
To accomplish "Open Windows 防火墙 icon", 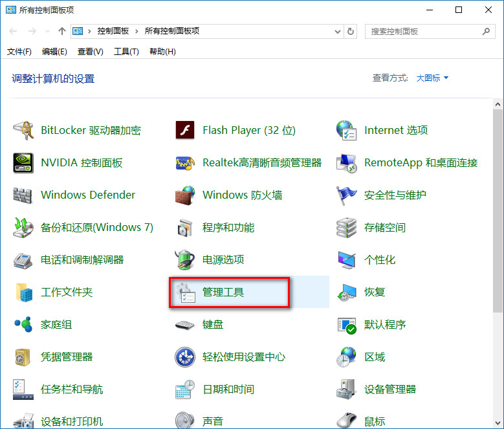I will pyautogui.click(x=185, y=195).
